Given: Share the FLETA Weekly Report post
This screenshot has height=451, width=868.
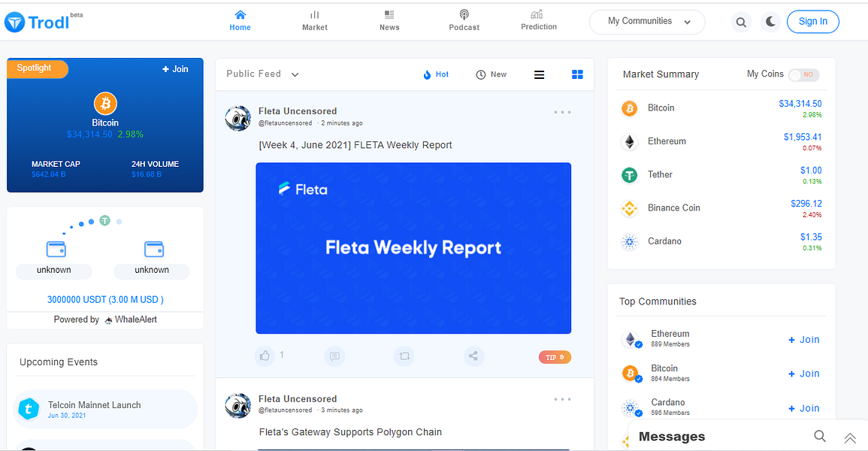Looking at the screenshot, I should click(473, 356).
